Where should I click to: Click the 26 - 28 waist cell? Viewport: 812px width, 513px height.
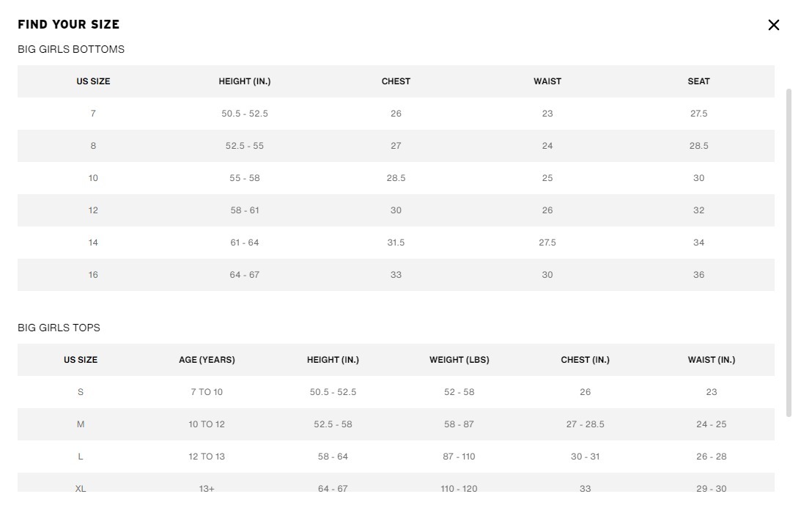(711, 457)
